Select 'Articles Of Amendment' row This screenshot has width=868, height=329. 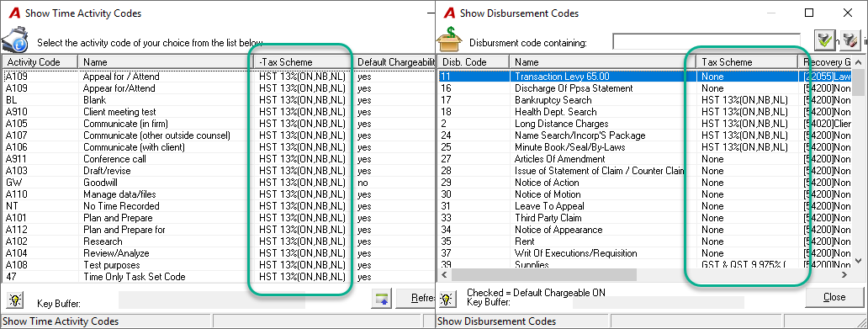coord(645,159)
